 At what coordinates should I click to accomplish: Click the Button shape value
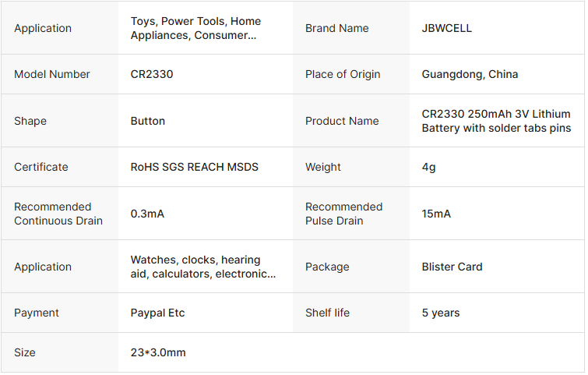[148, 121]
